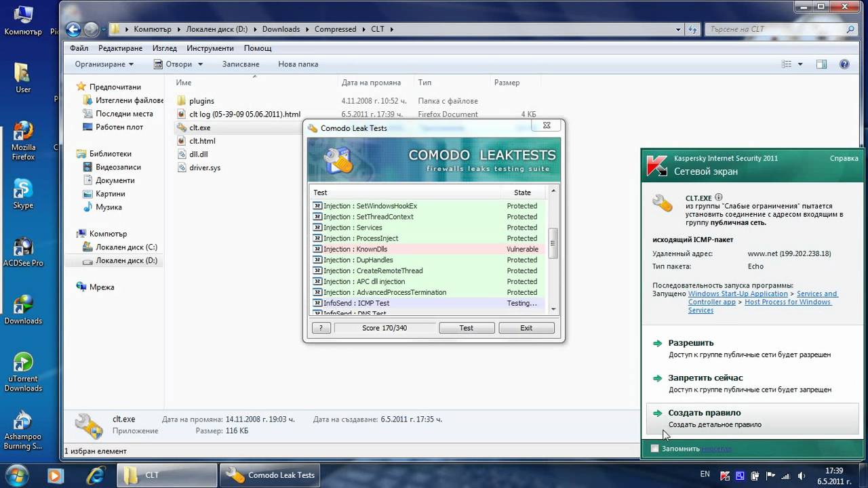Click the volume speaker tray icon
Viewport: 868px width, 488px height.
pyautogui.click(x=801, y=475)
